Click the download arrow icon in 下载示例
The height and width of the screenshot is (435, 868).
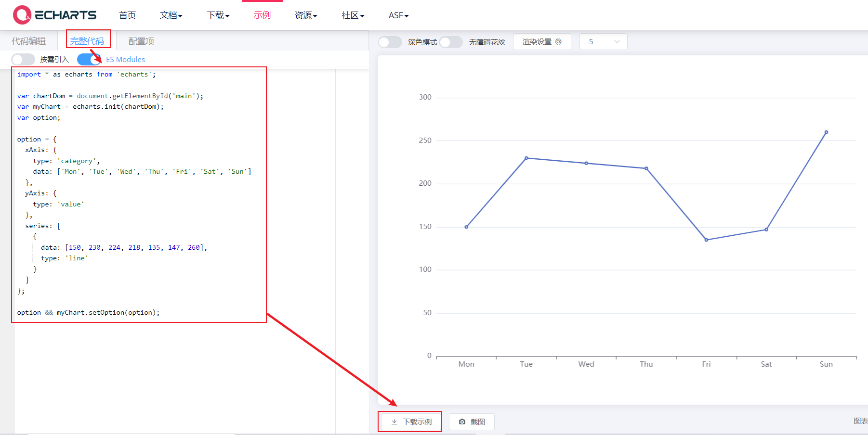click(x=394, y=422)
